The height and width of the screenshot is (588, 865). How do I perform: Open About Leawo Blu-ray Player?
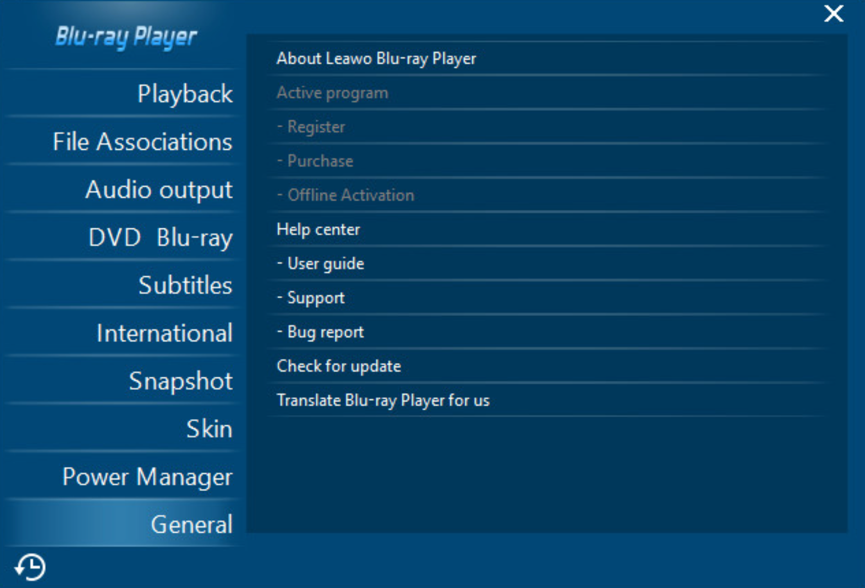coord(547,58)
